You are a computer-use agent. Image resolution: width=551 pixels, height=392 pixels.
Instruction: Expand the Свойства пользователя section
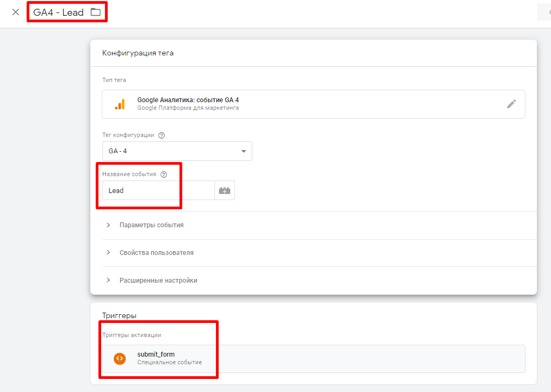coord(156,253)
